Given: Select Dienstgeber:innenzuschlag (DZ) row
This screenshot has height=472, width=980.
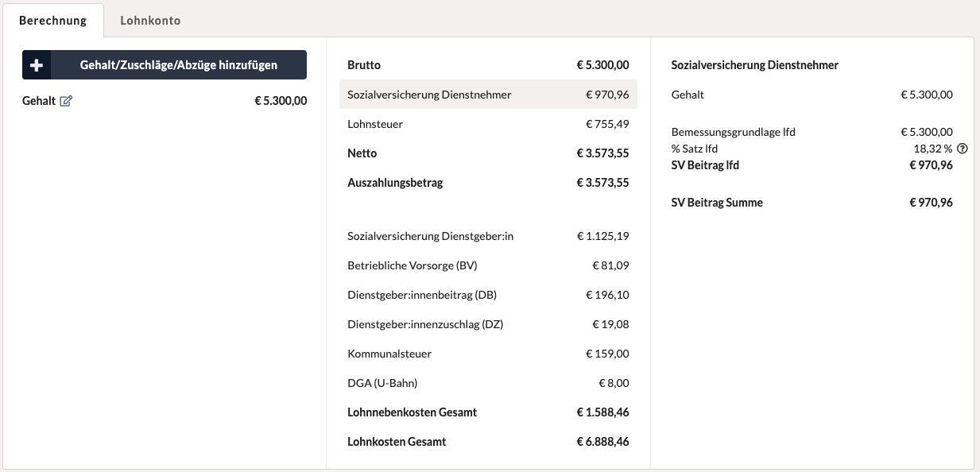Looking at the screenshot, I should 488,324.
